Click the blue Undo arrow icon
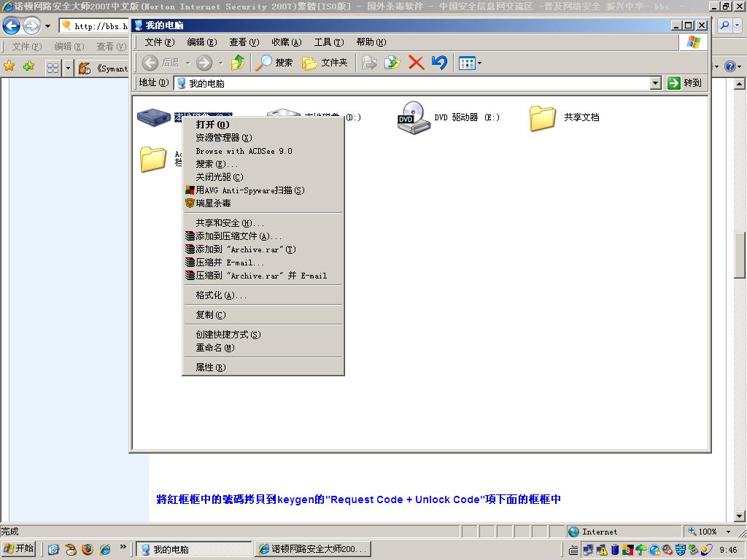Screen dimensions: 747x560 [439, 63]
